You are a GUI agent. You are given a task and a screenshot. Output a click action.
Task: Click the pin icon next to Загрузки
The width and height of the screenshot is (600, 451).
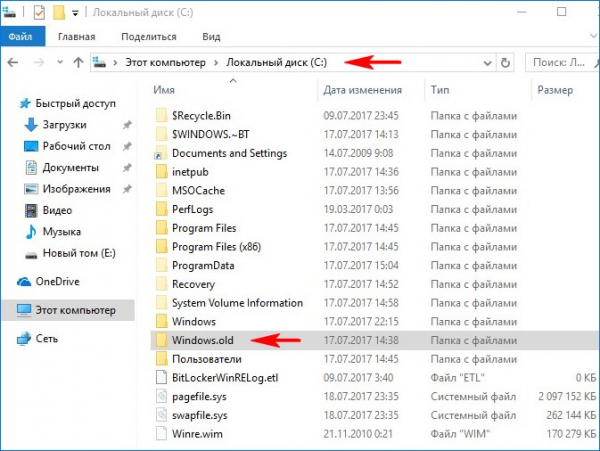127,125
